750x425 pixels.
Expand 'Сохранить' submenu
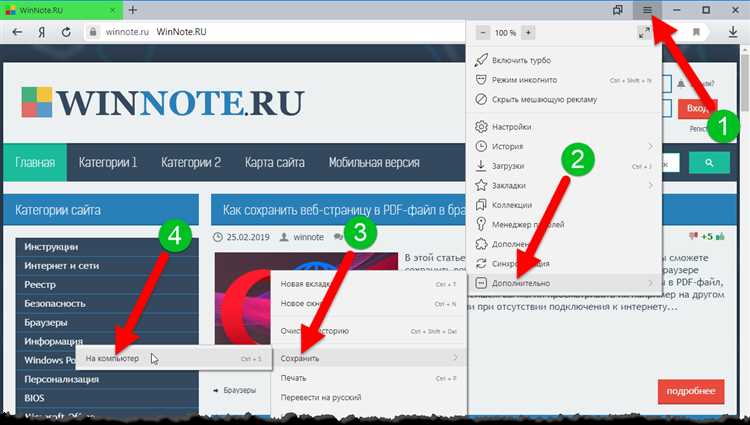(368, 358)
